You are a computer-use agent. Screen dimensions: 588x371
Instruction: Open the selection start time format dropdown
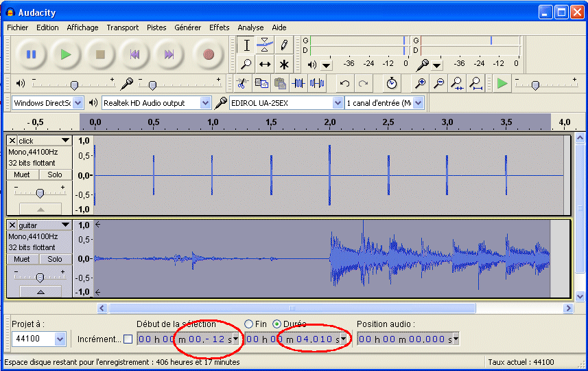click(x=235, y=339)
